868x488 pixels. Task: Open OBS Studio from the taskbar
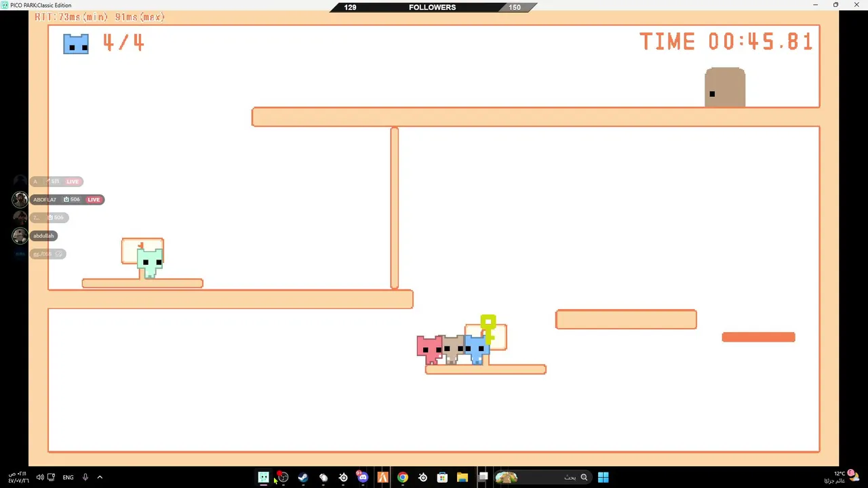[283, 477]
